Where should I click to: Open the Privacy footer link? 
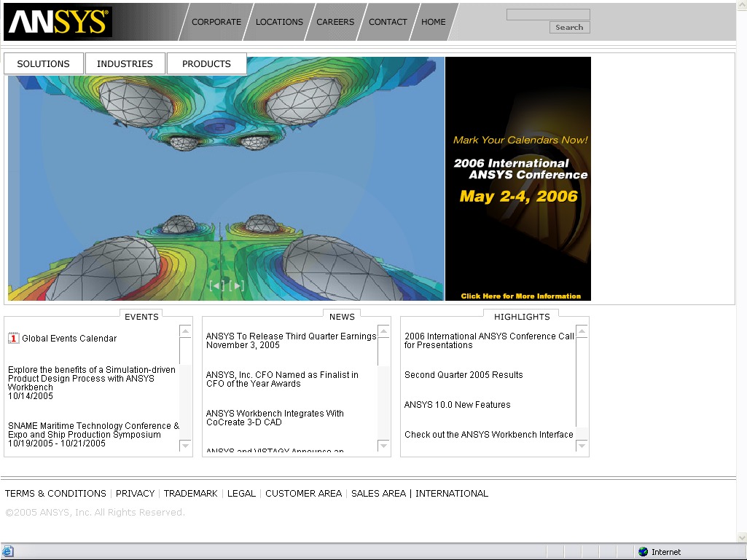(135, 494)
